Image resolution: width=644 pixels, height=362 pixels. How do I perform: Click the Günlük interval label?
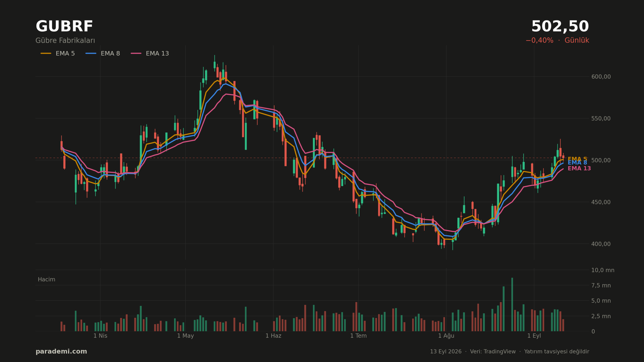(x=577, y=41)
